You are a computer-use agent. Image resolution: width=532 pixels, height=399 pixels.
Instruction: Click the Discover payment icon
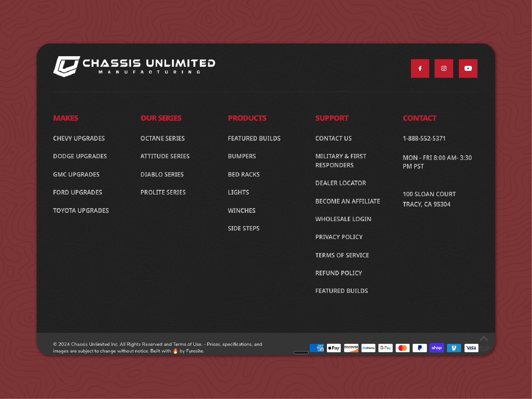[351, 348]
